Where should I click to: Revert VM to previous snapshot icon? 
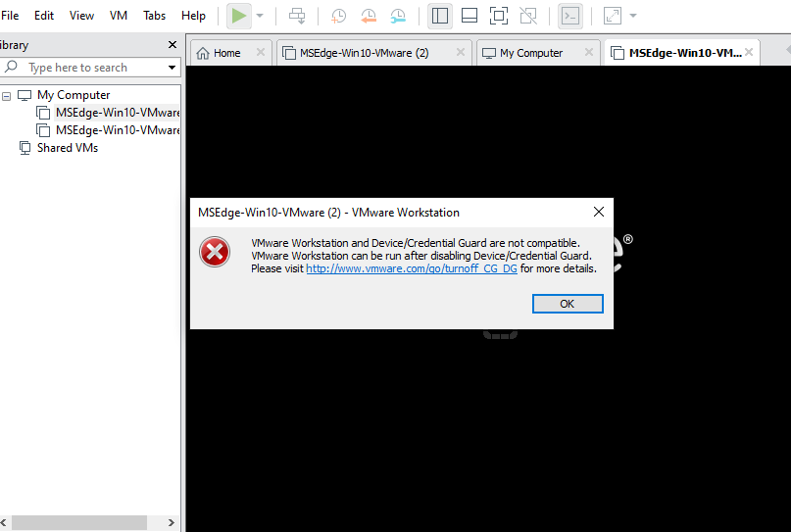tap(369, 16)
